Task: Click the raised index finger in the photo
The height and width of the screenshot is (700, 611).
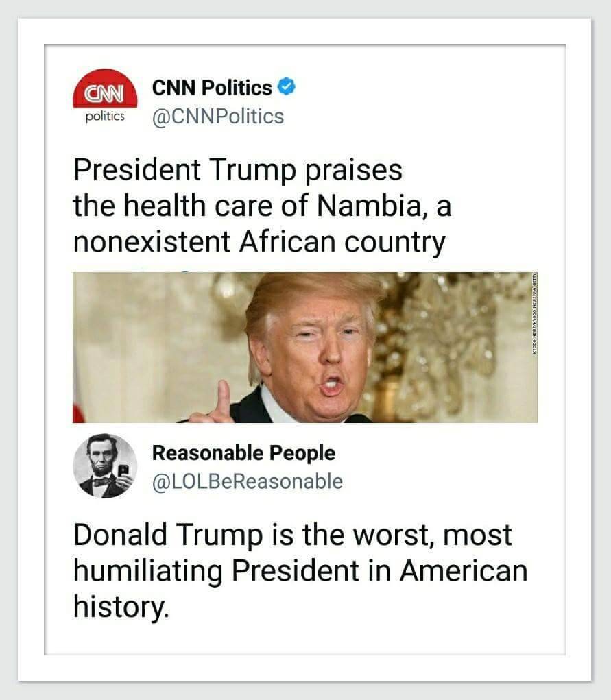Action: pyautogui.click(x=223, y=397)
